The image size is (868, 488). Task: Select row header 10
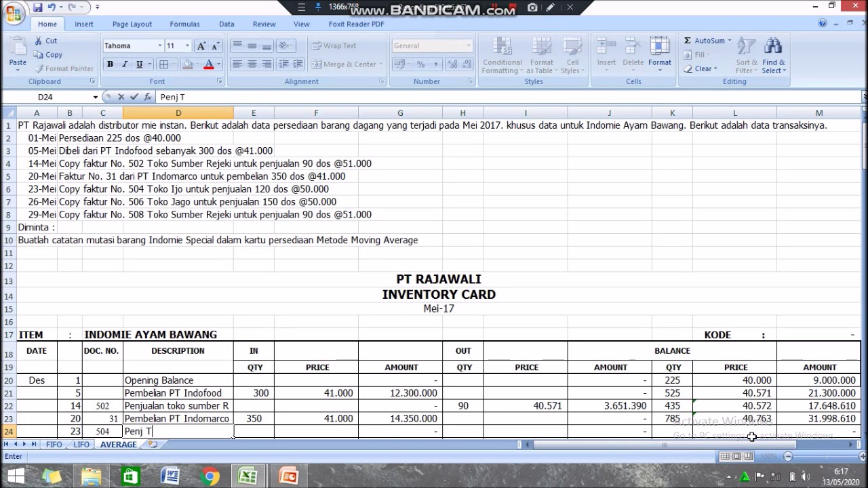coord(8,241)
